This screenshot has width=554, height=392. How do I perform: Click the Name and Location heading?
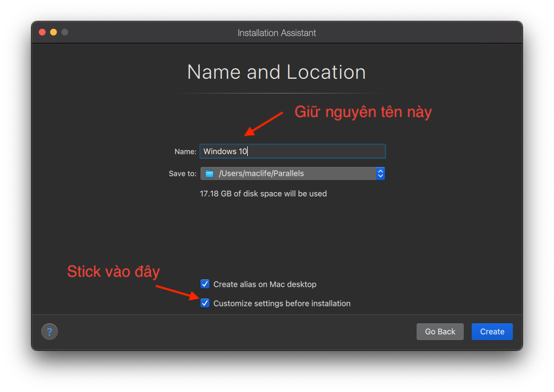(276, 72)
